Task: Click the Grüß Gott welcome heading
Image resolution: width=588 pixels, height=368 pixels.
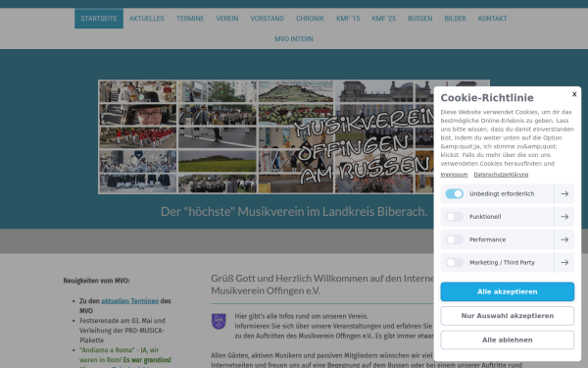Action: coord(322,285)
